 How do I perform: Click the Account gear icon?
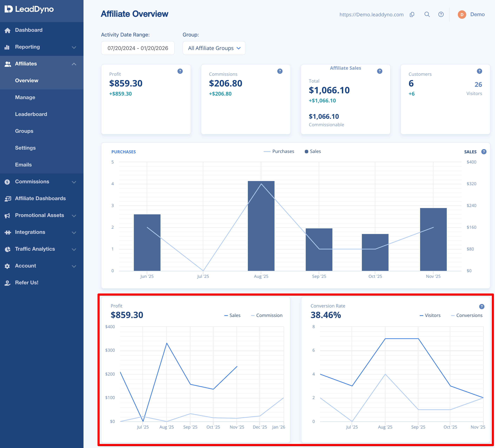click(7, 266)
